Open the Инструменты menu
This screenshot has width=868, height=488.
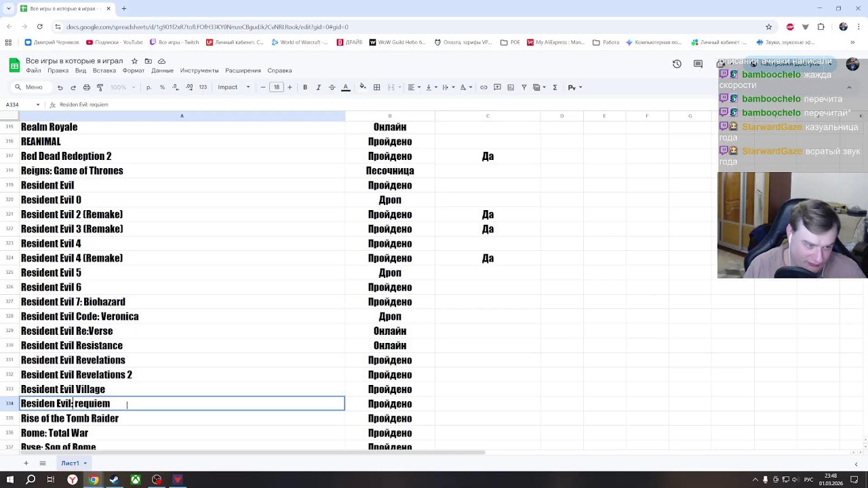pos(199,70)
